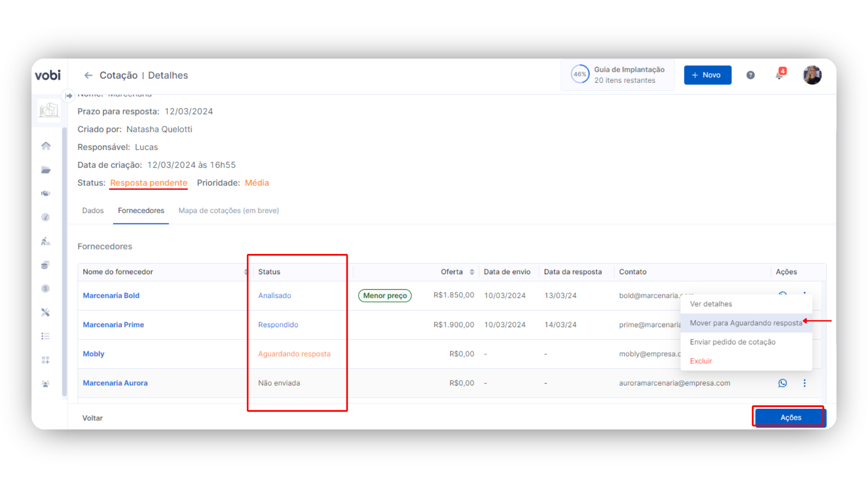
Task: Click the blue Ações button
Action: pyautogui.click(x=790, y=418)
